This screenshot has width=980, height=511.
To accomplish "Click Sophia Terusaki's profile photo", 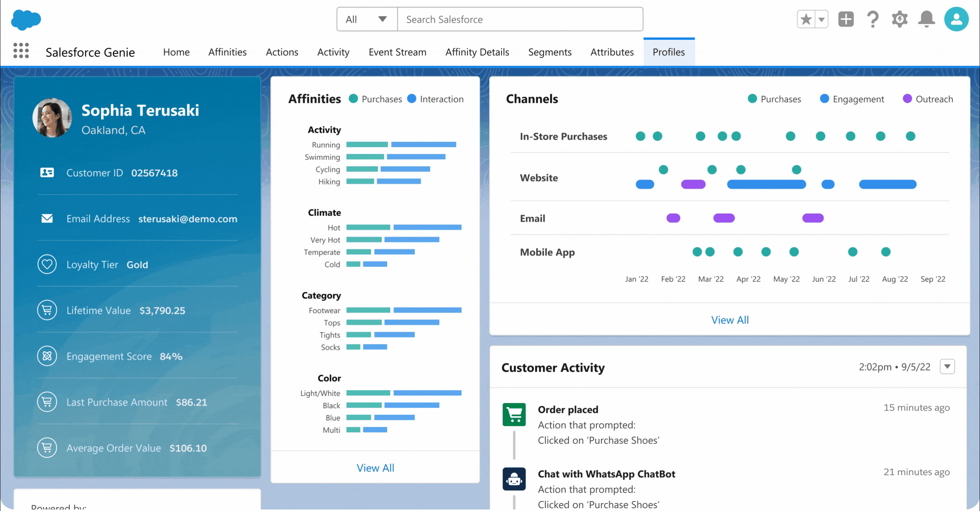I will 52,118.
